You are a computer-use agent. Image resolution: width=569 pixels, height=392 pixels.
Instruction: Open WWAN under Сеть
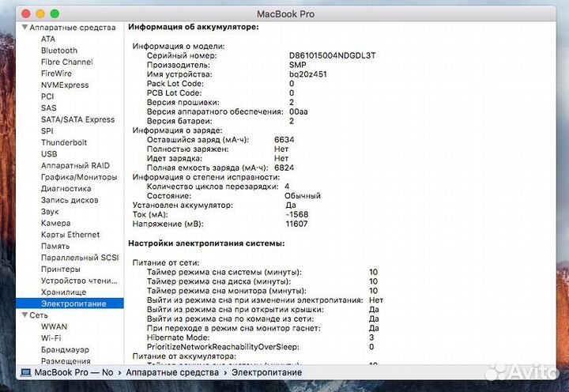54,326
